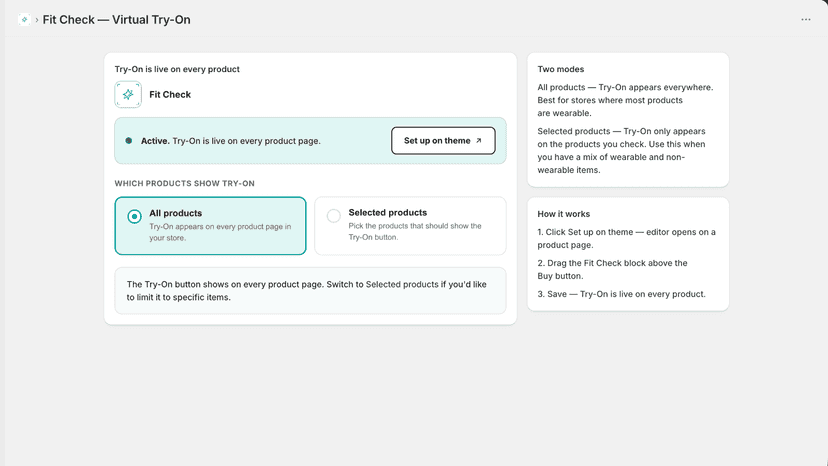Select the Selected products radio button
Screen dimensions: 828x466
[334, 216]
